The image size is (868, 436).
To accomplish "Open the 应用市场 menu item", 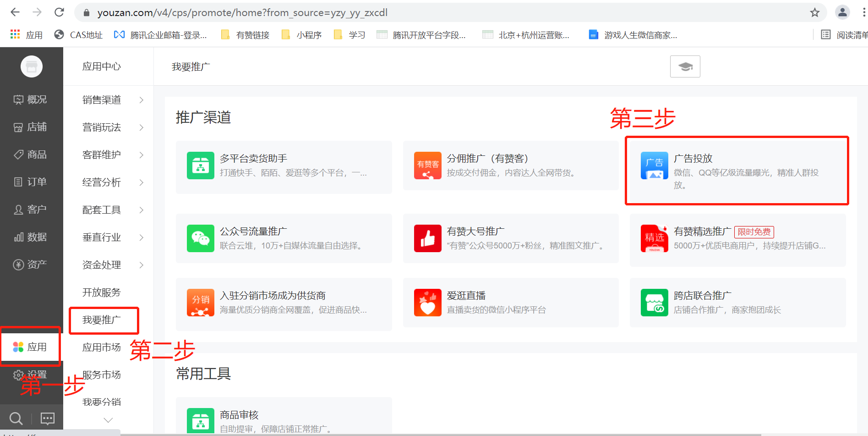I will (x=101, y=347).
